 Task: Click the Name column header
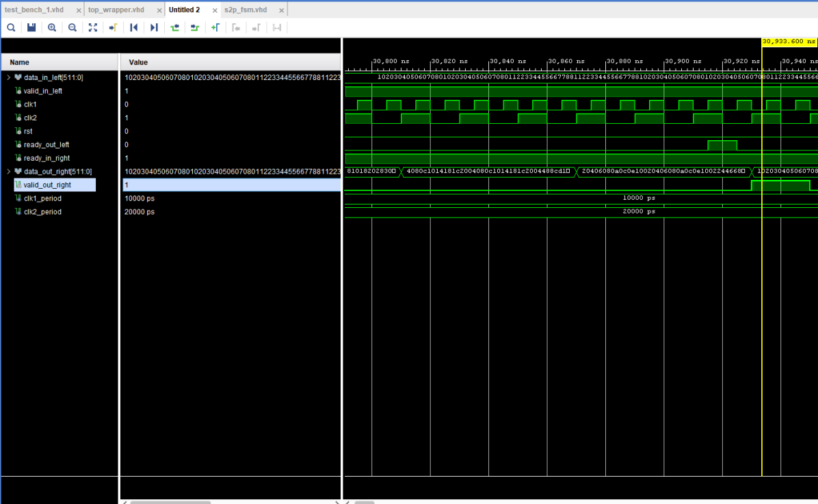[x=60, y=62]
